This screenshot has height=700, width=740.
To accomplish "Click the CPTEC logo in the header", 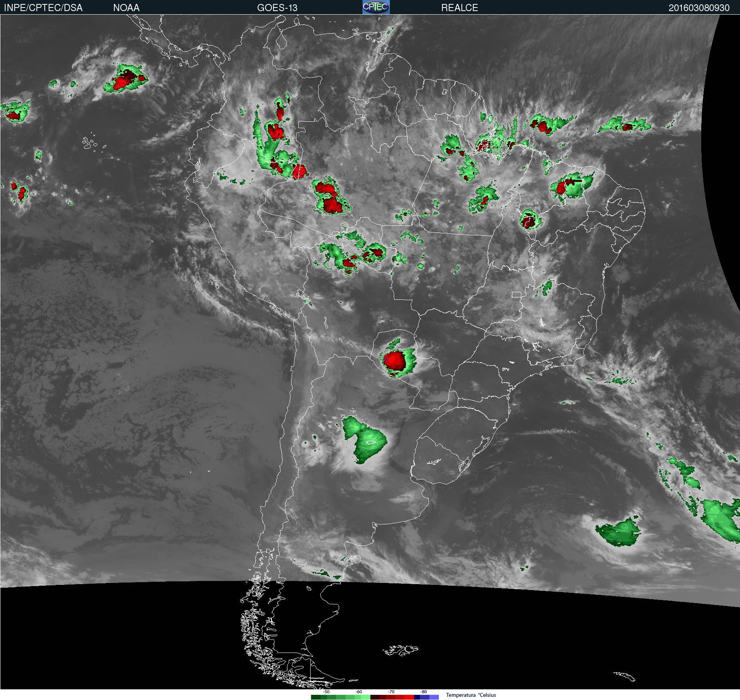I will [376, 7].
